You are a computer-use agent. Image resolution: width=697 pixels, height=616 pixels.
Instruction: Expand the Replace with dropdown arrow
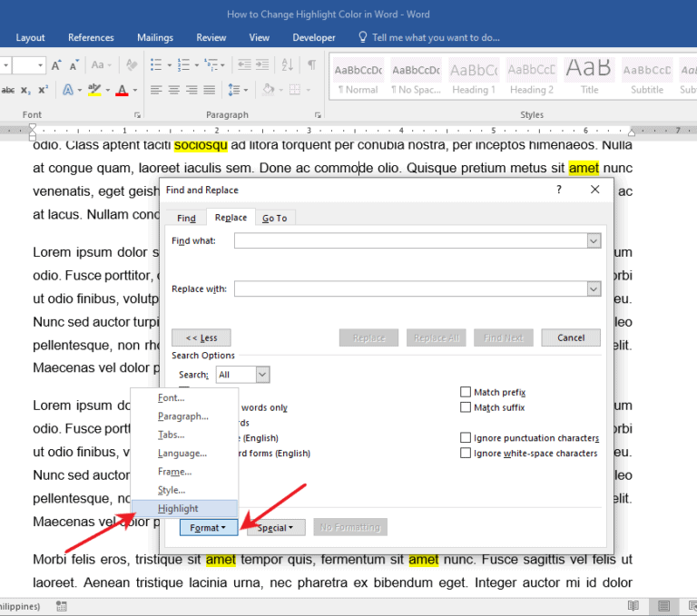(594, 288)
